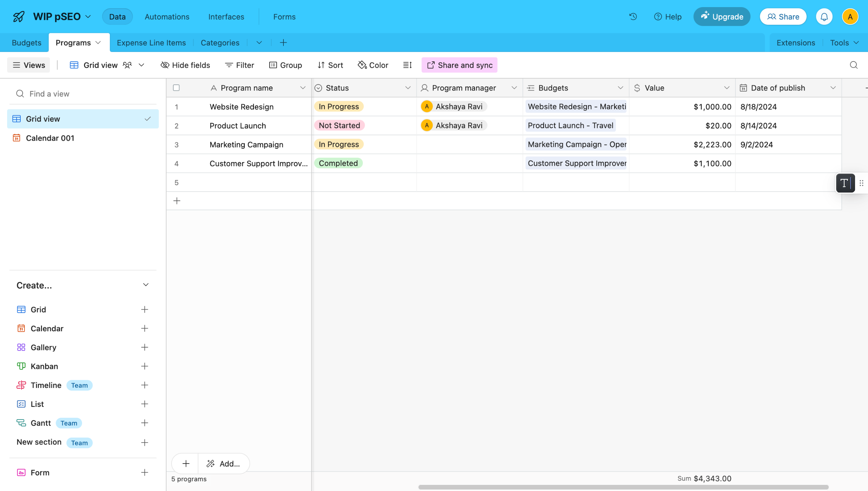Toggle the Views sidebar button

pos(29,65)
